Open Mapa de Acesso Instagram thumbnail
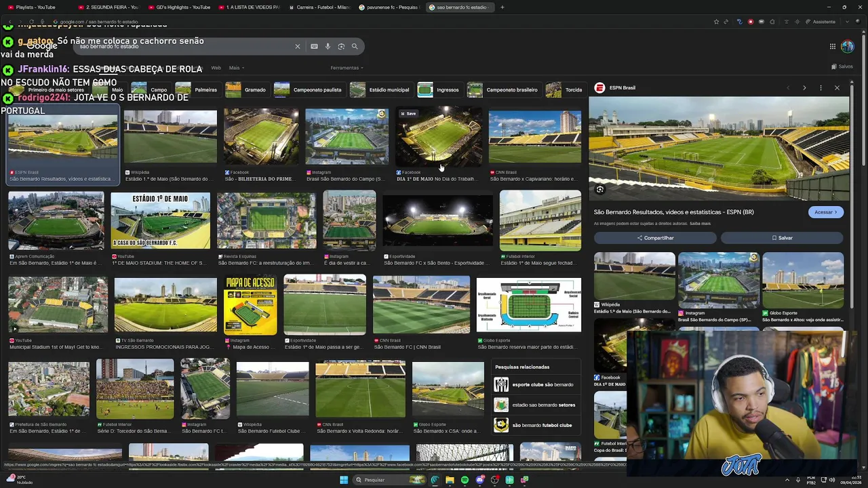Viewport: 868px width, 488px height. pyautogui.click(x=250, y=304)
